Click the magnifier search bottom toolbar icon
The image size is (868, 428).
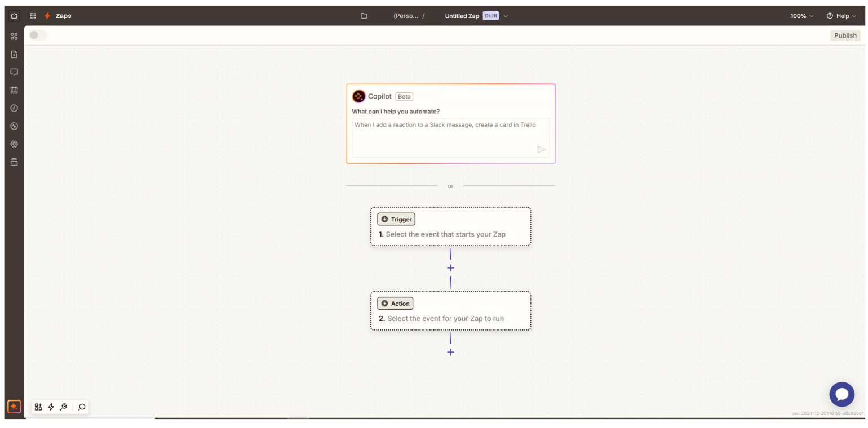pos(82,407)
